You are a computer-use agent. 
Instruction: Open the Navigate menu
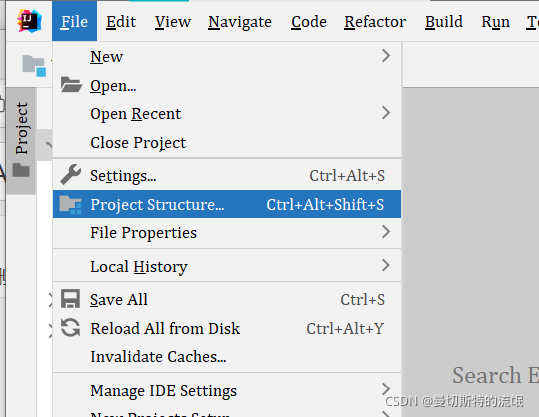click(x=240, y=22)
